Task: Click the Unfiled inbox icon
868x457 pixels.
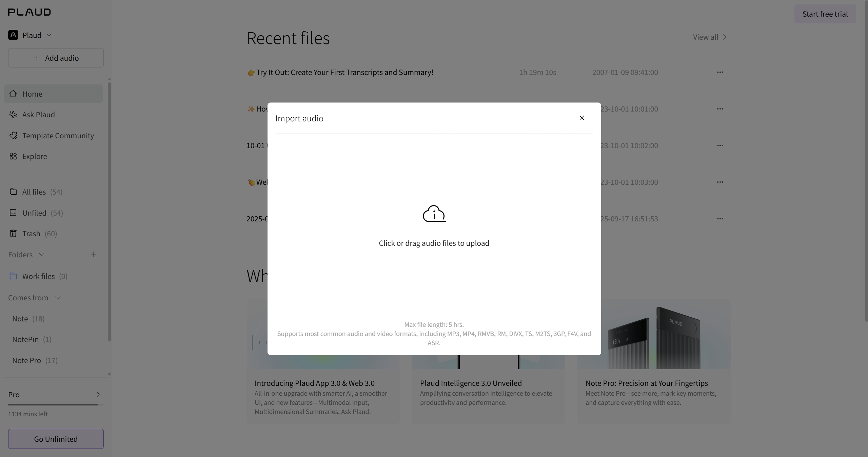Action: [x=13, y=213]
